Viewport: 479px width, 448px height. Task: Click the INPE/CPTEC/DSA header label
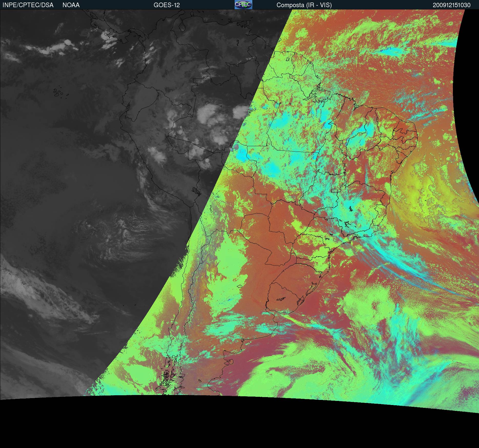point(28,5)
